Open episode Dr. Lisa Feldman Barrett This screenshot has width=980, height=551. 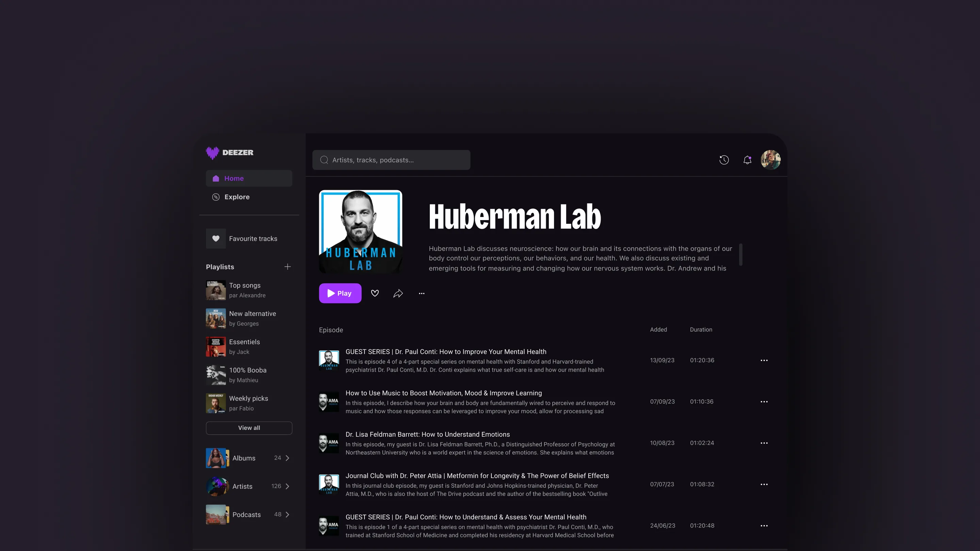[428, 434]
